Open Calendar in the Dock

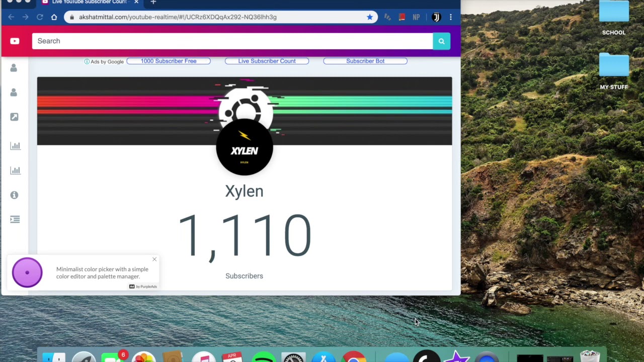coord(232,356)
